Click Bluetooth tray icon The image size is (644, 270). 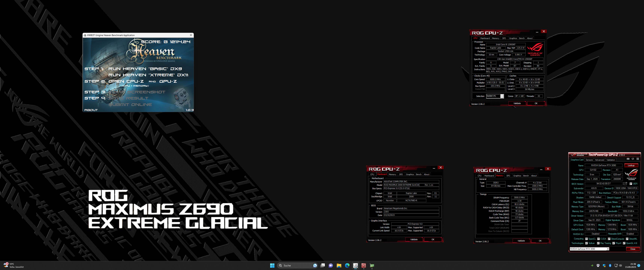(x=610, y=265)
